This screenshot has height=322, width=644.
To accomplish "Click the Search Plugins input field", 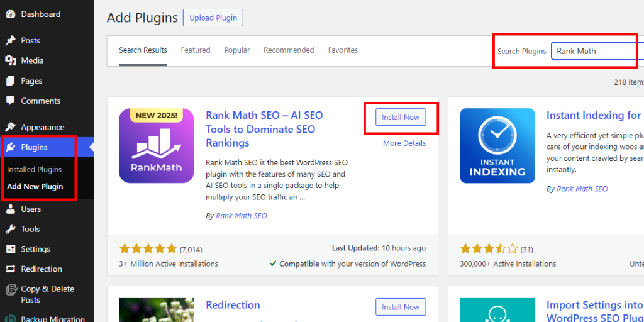I will pyautogui.click(x=597, y=51).
